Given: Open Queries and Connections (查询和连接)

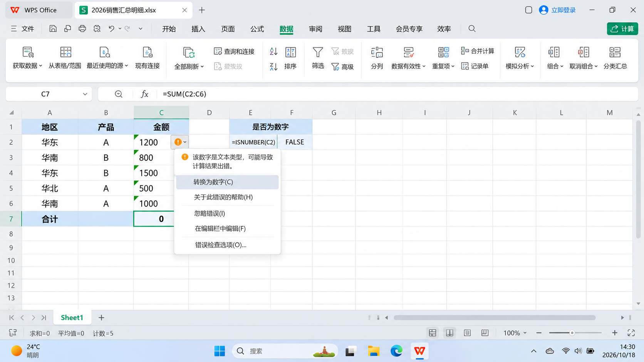Looking at the screenshot, I should 234,51.
